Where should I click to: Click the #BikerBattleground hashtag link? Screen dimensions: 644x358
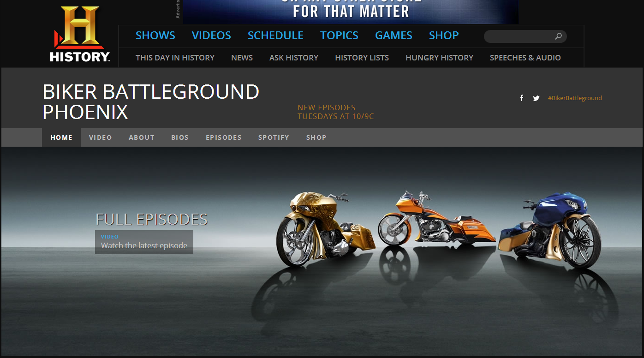pos(575,98)
